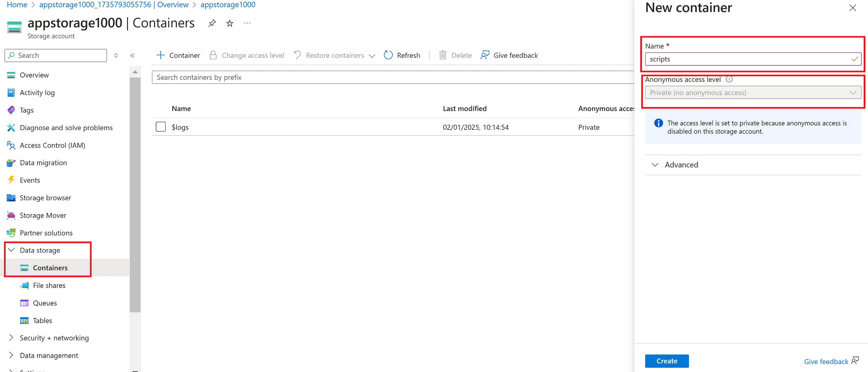Open the Activity log menu item
Viewport: 868px width, 372px height.
pyautogui.click(x=37, y=93)
